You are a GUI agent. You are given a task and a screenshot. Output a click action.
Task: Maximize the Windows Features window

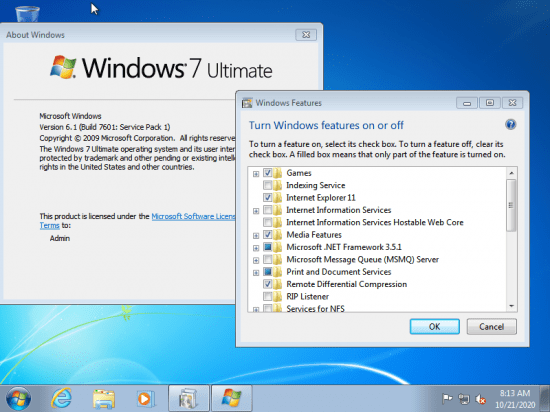490,103
